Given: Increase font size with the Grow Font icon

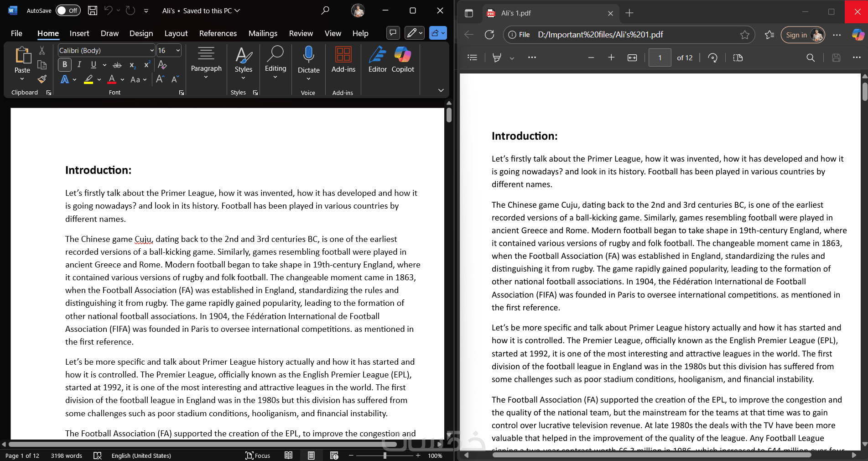Looking at the screenshot, I should coord(160,79).
